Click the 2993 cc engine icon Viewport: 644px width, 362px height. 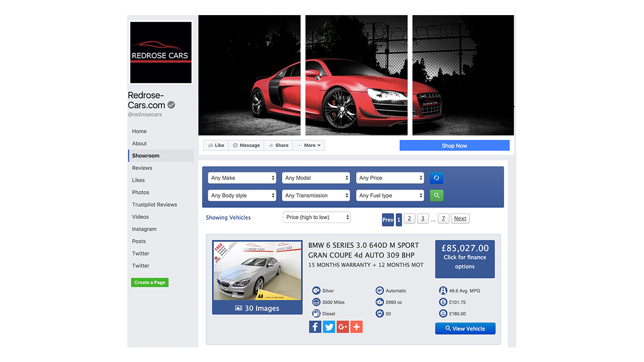(379, 302)
